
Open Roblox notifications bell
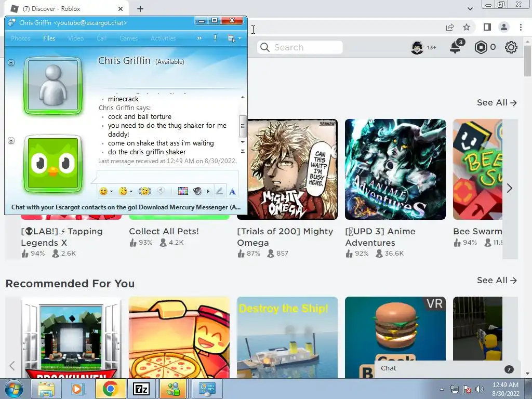pos(456,46)
